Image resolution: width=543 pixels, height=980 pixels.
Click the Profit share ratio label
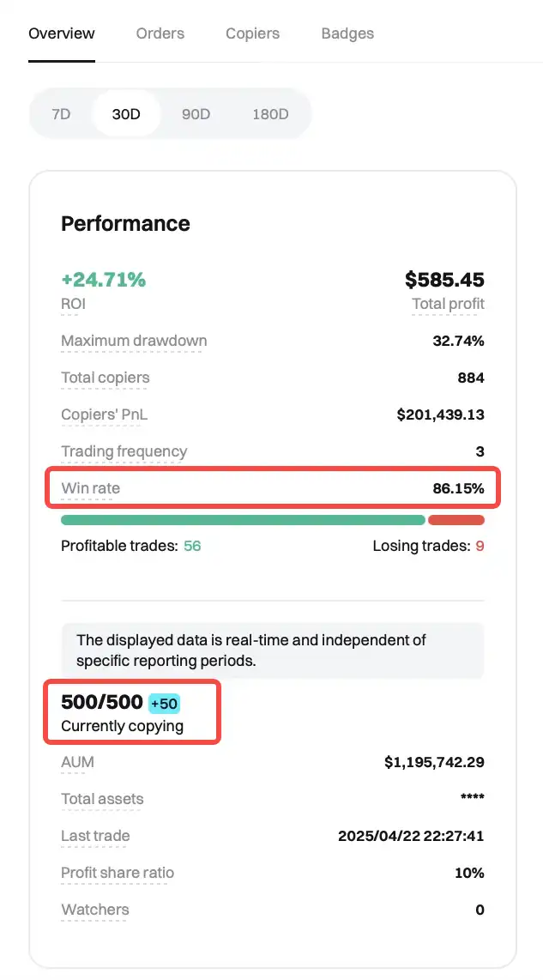point(118,873)
